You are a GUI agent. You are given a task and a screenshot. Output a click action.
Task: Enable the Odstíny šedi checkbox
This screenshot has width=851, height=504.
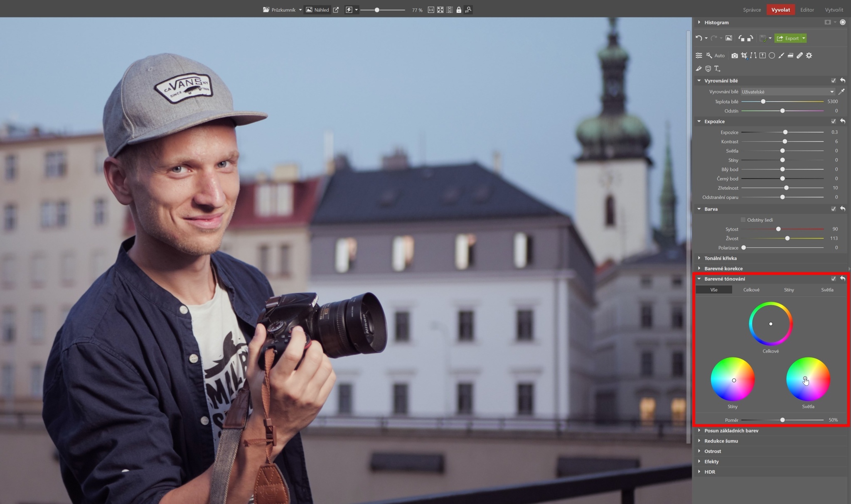[743, 220]
